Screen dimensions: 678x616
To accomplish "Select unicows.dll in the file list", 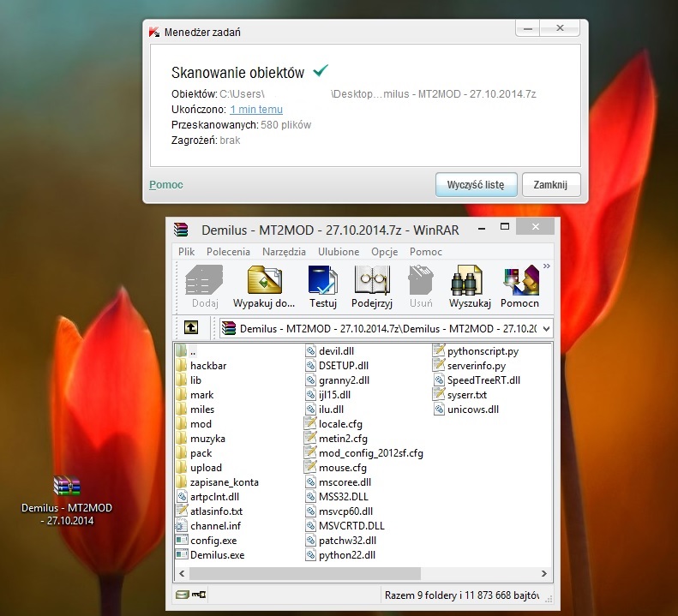I will 466,410.
